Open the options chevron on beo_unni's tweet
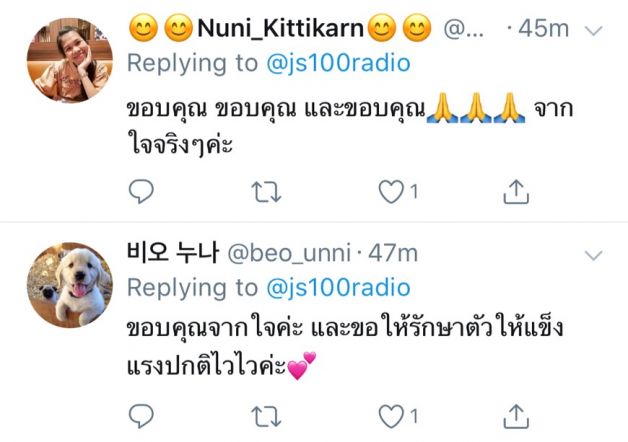 pos(594,255)
